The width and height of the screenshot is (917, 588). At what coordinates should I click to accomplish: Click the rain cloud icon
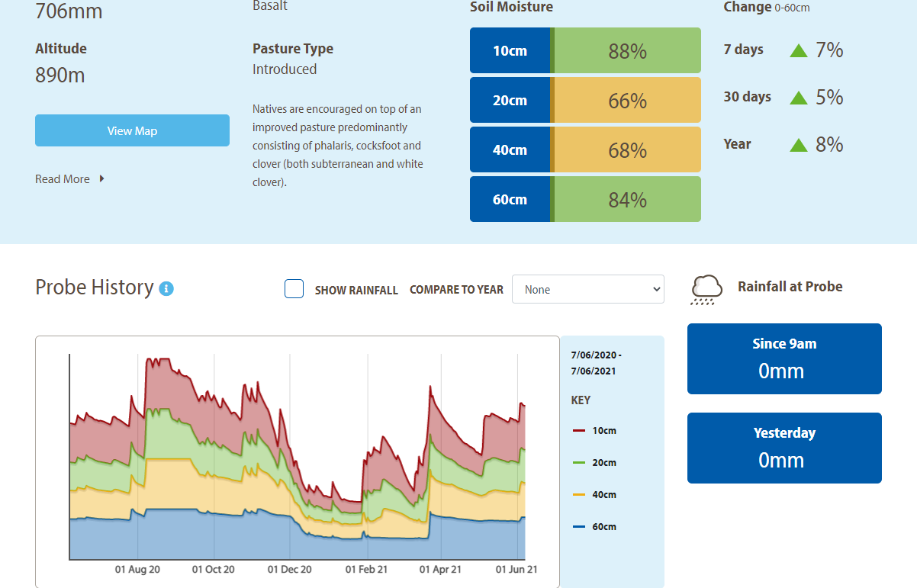[x=706, y=290]
